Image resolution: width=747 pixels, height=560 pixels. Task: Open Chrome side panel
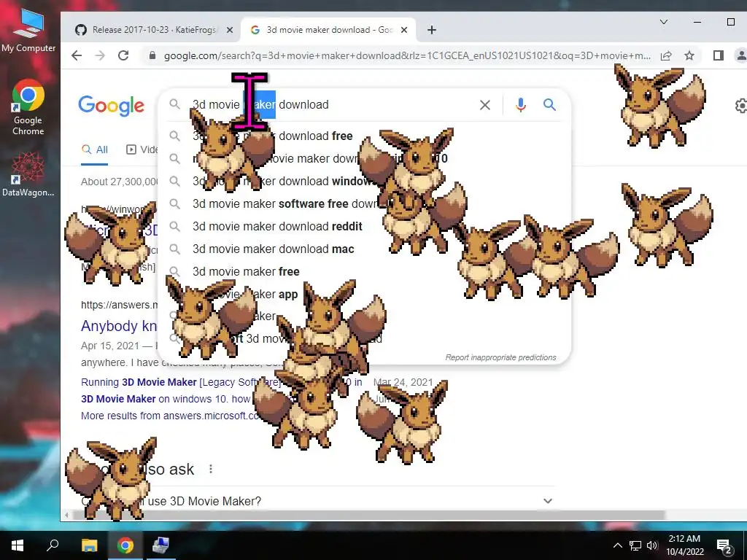coord(719,55)
